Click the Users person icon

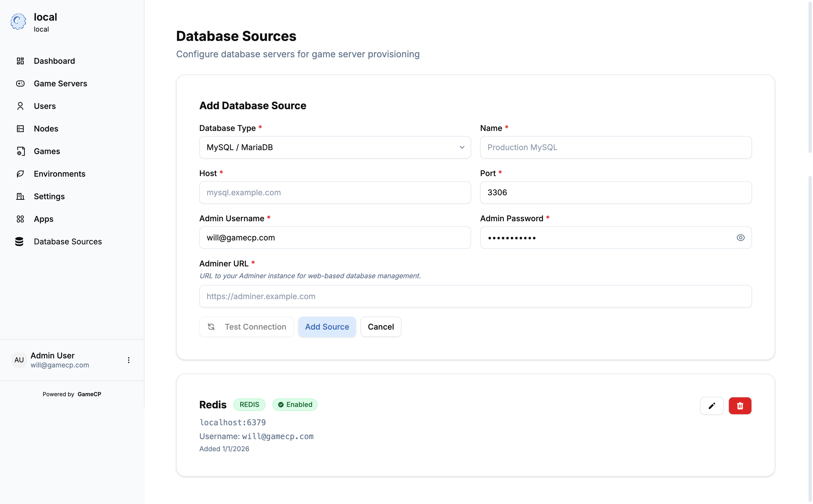[20, 106]
